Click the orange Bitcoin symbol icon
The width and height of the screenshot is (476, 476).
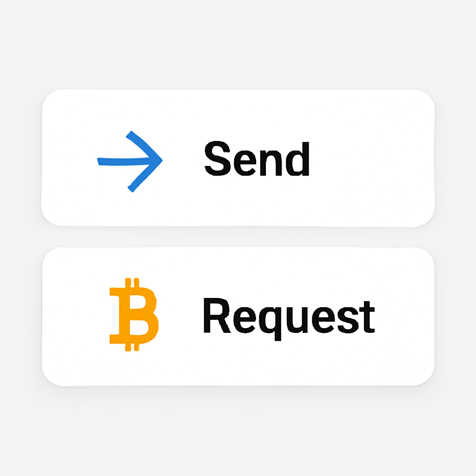[134, 315]
